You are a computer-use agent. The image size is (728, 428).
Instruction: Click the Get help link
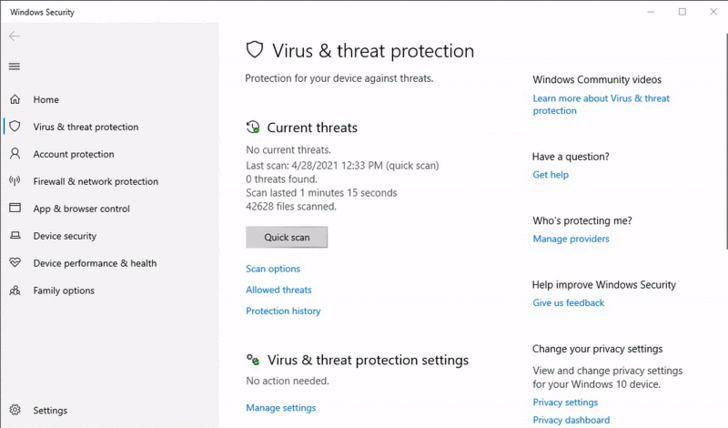coord(550,175)
